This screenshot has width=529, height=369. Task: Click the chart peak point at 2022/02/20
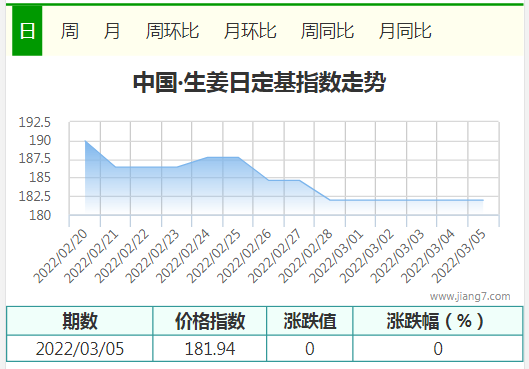(x=85, y=140)
